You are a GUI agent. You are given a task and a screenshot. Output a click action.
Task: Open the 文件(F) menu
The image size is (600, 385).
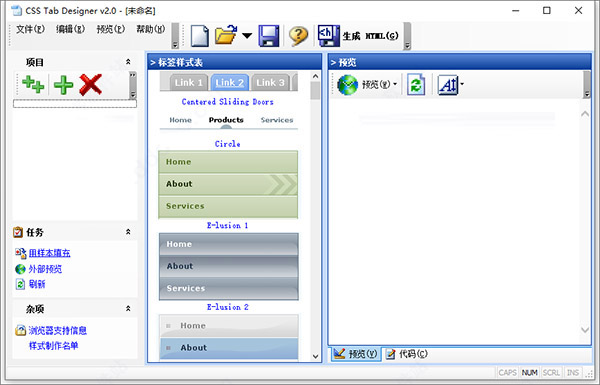(x=30, y=29)
